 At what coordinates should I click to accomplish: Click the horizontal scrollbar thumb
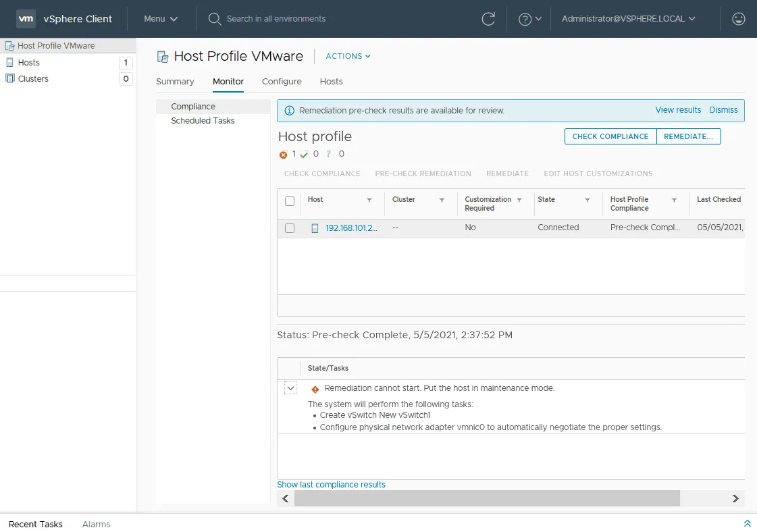click(486, 498)
